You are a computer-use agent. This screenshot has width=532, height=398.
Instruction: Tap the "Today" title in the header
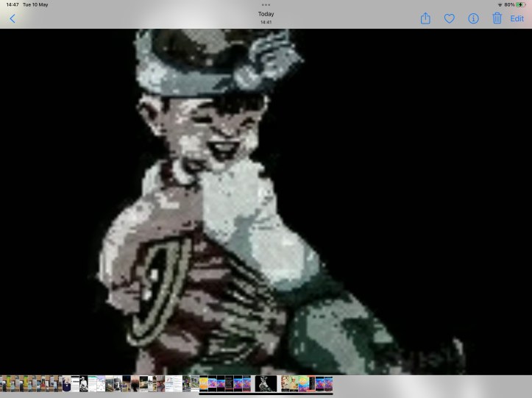[x=266, y=14]
